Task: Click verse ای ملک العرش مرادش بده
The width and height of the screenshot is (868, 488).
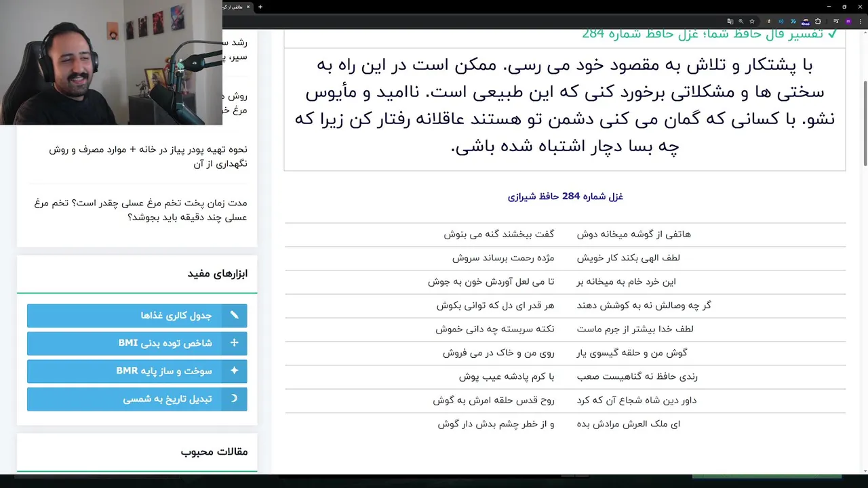Action: 628,424
